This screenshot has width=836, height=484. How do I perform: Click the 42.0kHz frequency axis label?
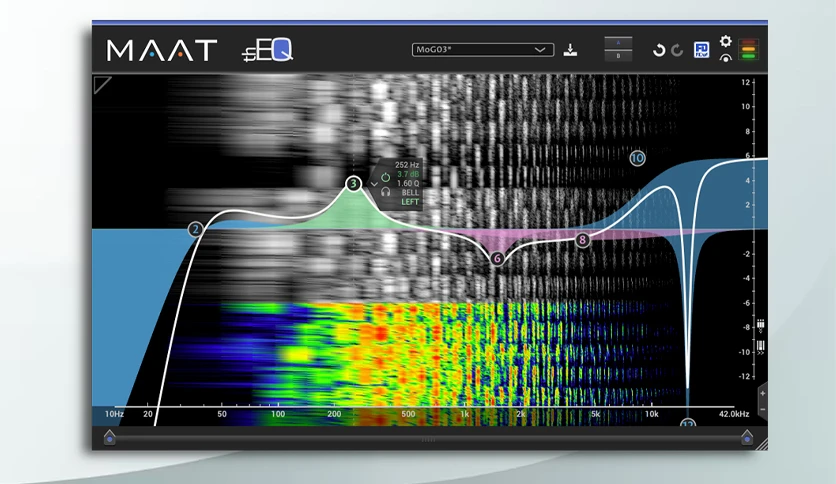734,414
